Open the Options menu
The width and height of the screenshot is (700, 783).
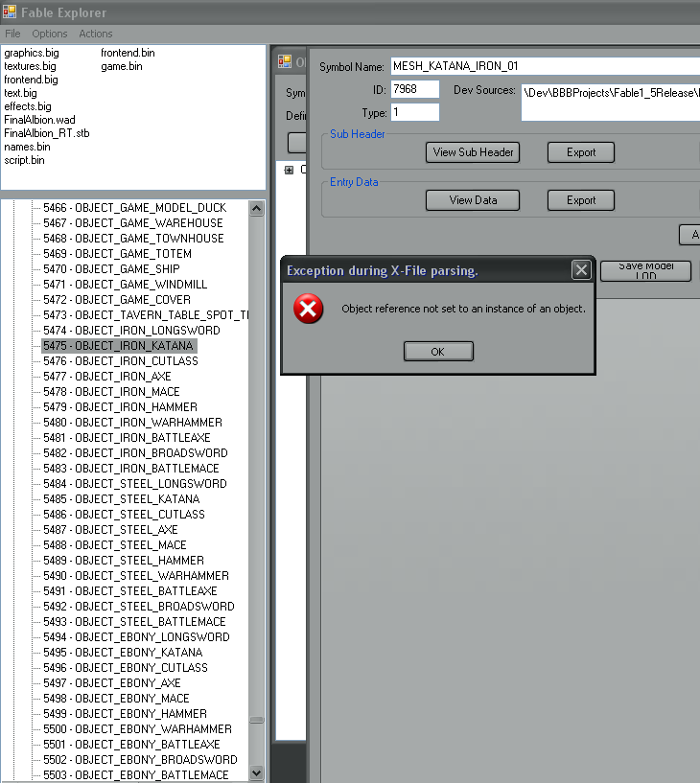point(50,34)
